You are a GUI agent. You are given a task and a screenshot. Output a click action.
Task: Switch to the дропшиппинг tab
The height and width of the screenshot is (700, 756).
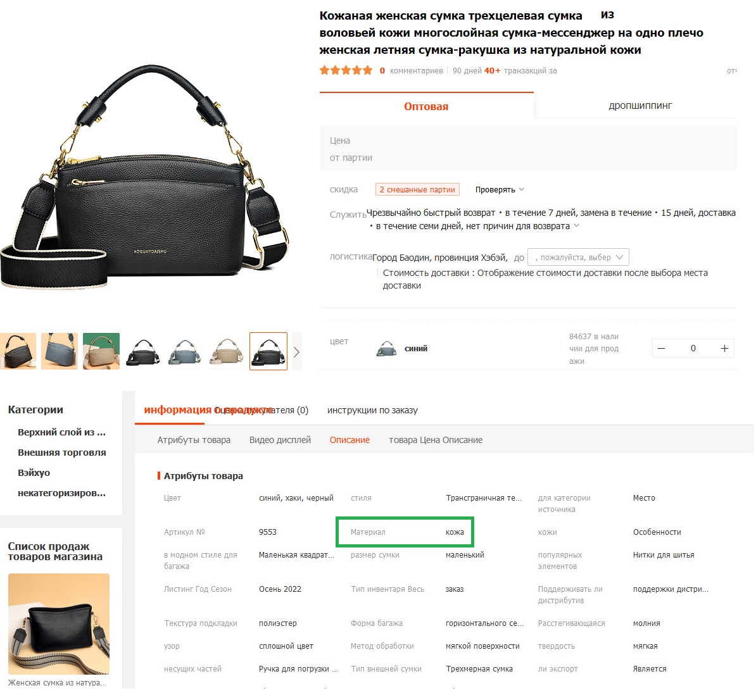tap(639, 106)
